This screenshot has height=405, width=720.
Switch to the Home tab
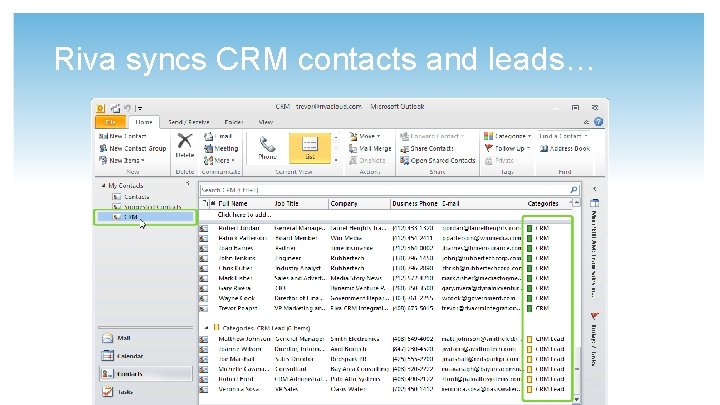pyautogui.click(x=143, y=122)
